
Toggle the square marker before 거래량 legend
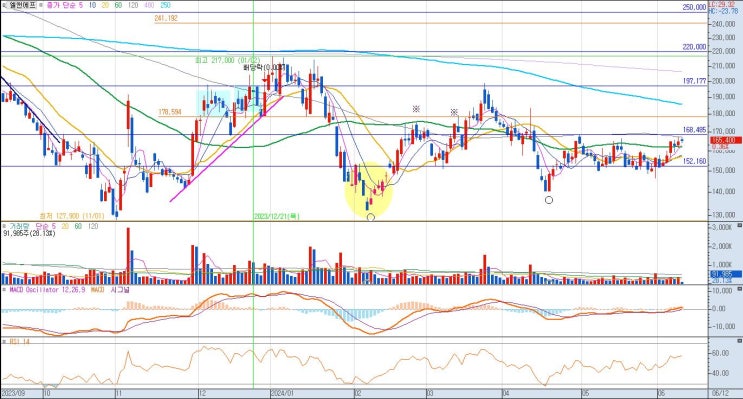[4, 227]
